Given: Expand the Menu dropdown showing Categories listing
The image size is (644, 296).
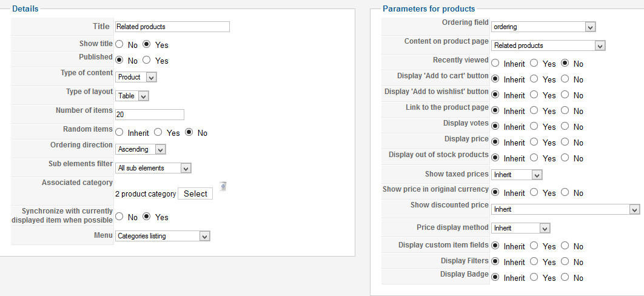Looking at the screenshot, I should point(163,236).
